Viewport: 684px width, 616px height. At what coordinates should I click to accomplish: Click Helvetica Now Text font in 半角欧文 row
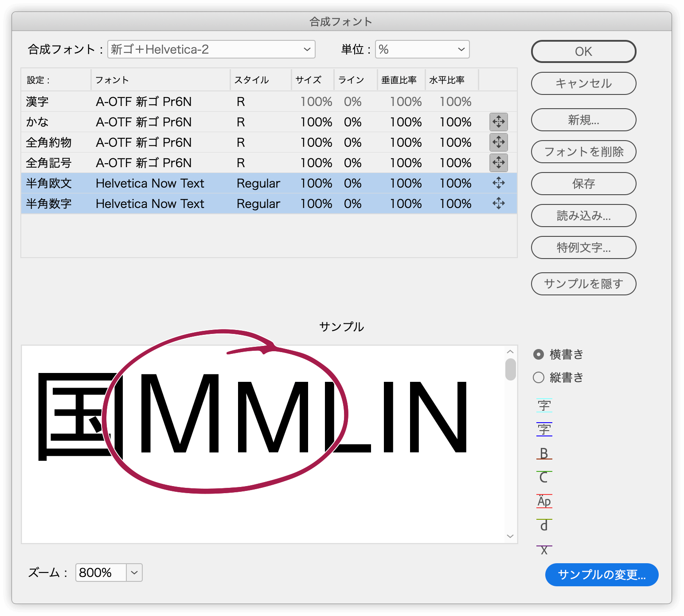pos(150,183)
